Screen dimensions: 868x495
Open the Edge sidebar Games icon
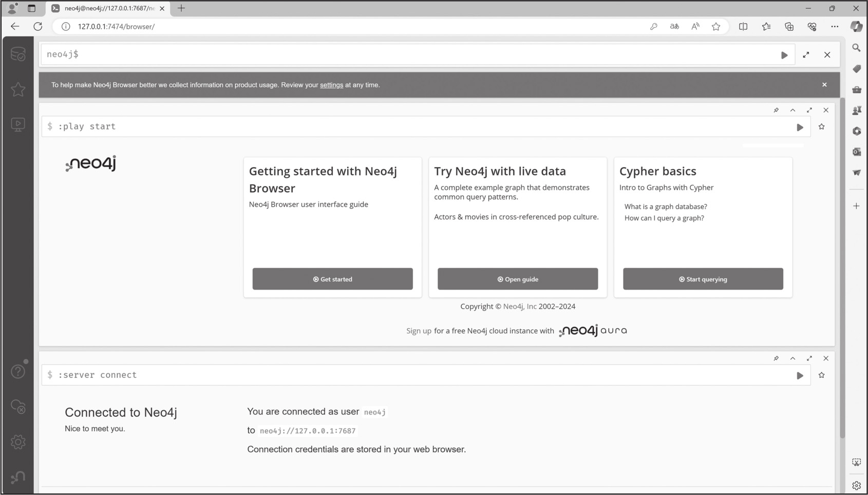[x=856, y=111]
